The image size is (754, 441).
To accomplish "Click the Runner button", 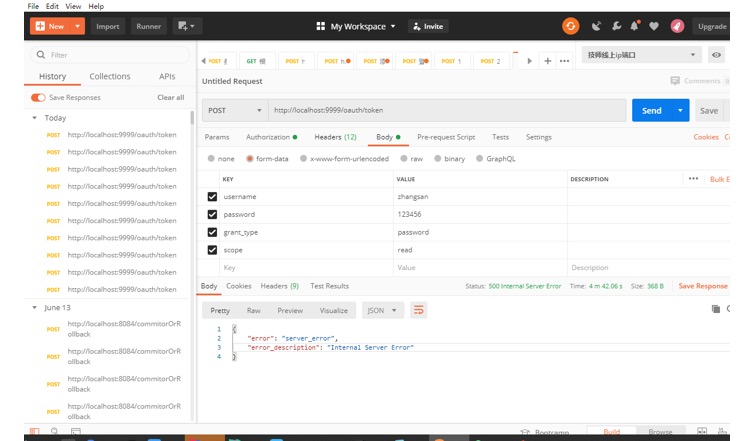I will 149,26.
